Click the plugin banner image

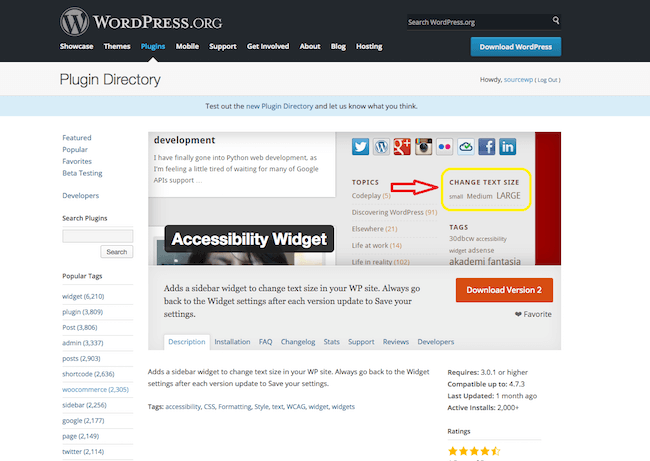coord(354,199)
